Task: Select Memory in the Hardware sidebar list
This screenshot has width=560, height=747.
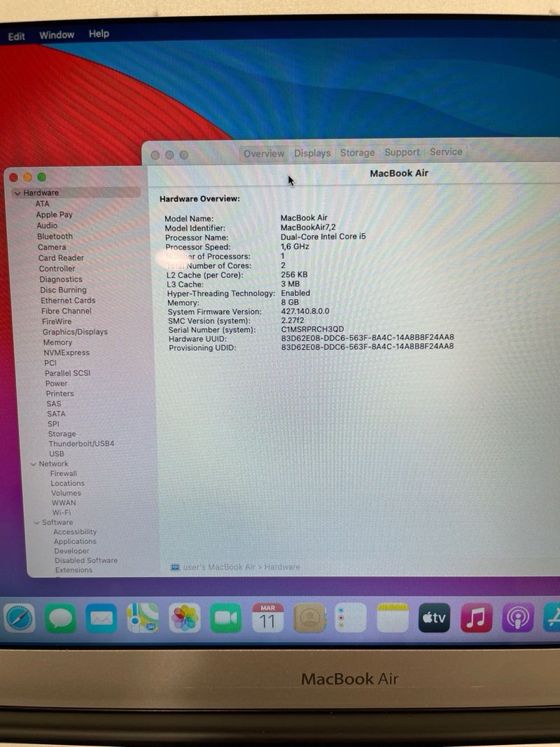Action: pos(57,342)
